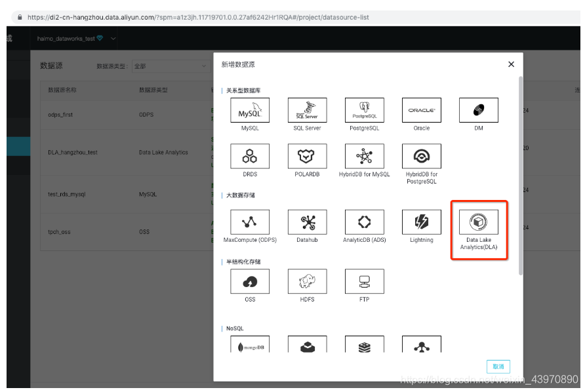The width and height of the screenshot is (585, 392).
Task: Select the highlighted Data Lake Analytics (DLA) icon
Action: 478,222
